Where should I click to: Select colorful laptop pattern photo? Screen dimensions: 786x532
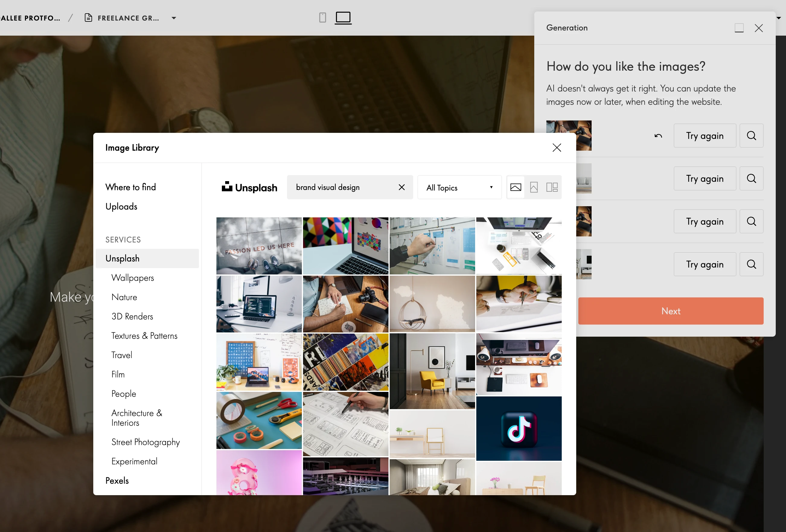click(346, 246)
